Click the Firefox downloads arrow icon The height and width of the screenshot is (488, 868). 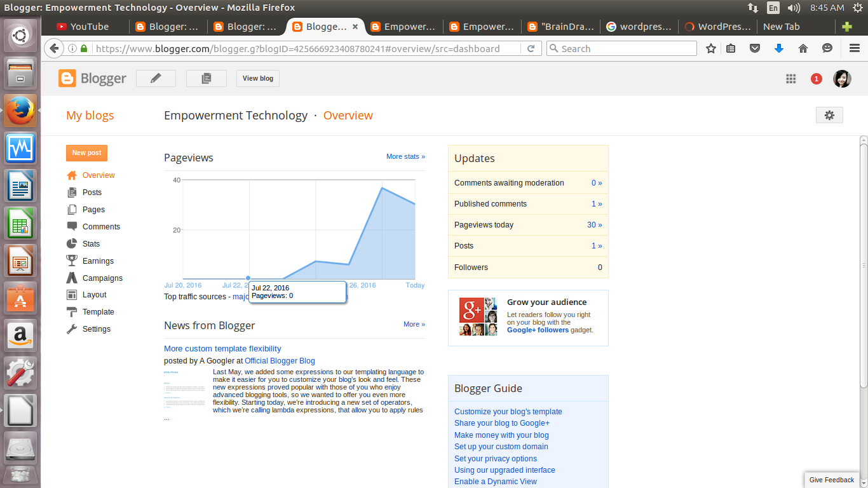[779, 48]
